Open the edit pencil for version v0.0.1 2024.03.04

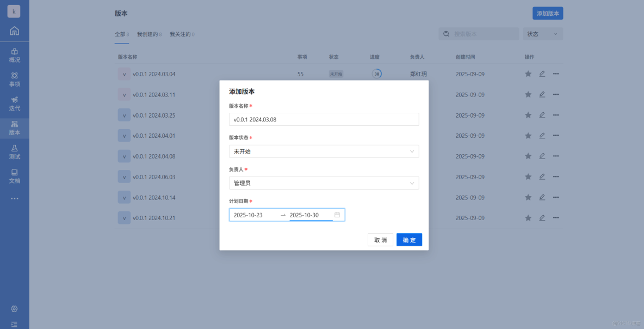[542, 74]
